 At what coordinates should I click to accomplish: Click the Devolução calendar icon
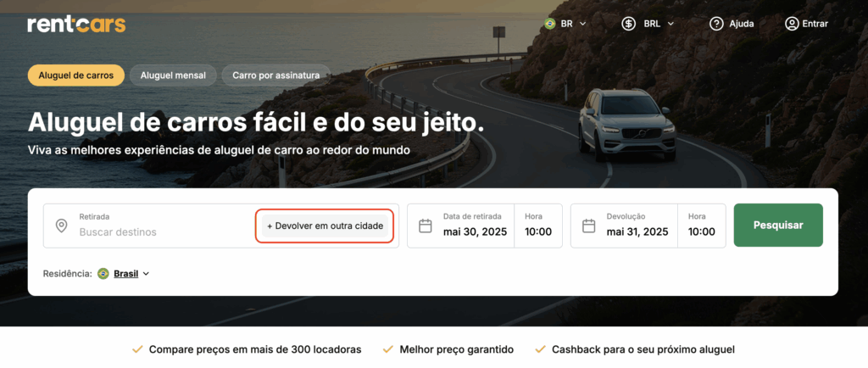pos(589,226)
